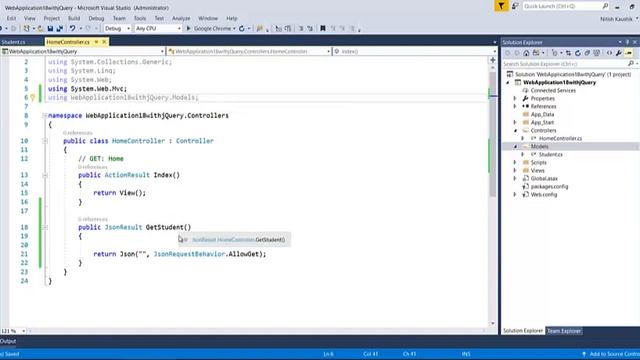Image resolution: width=640 pixels, height=360 pixels.
Task: Click the Add to Source Control icon
Action: pos(584,354)
